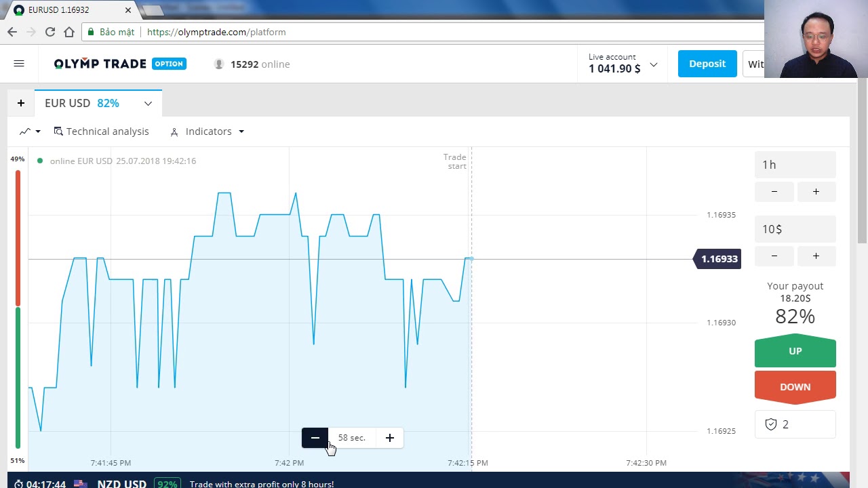Click the NZD USD promo banner
Screen dimensions: 868x488
coord(428,481)
